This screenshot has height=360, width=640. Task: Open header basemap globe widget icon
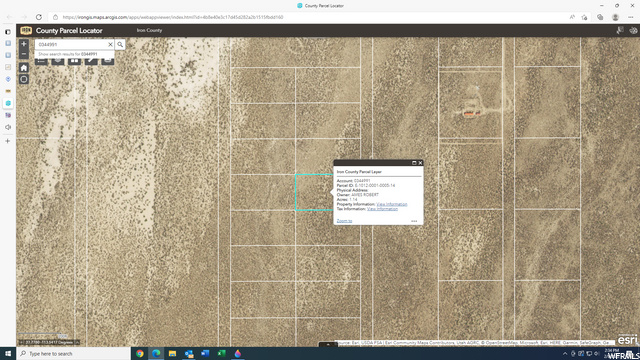pos(633,30)
